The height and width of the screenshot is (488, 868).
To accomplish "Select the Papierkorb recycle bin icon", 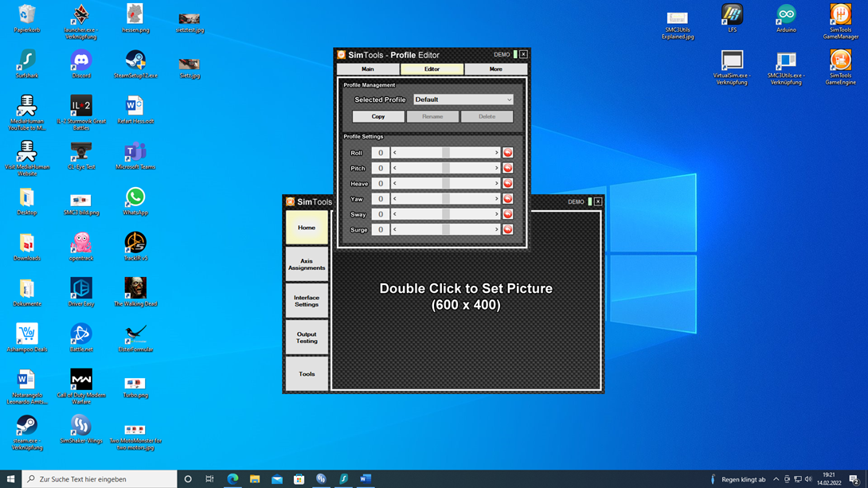I will point(26,19).
